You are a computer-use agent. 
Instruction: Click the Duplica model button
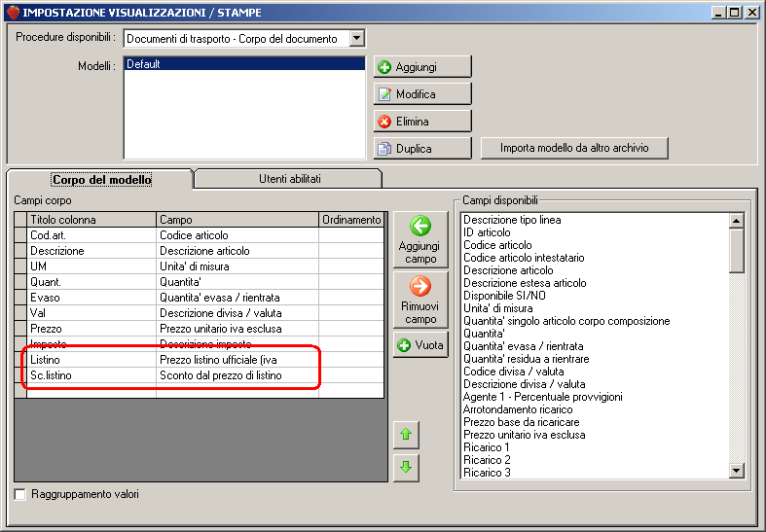(x=422, y=149)
